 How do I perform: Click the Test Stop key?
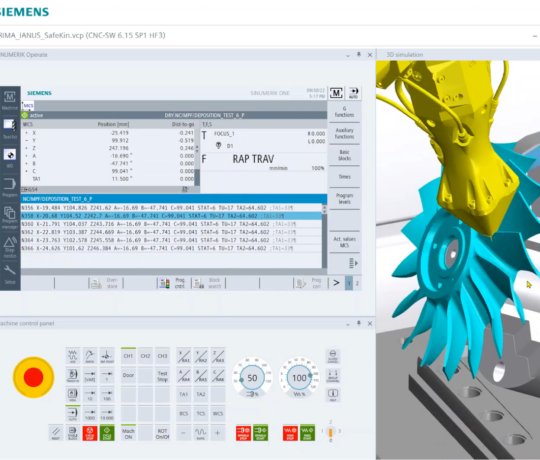(163, 375)
